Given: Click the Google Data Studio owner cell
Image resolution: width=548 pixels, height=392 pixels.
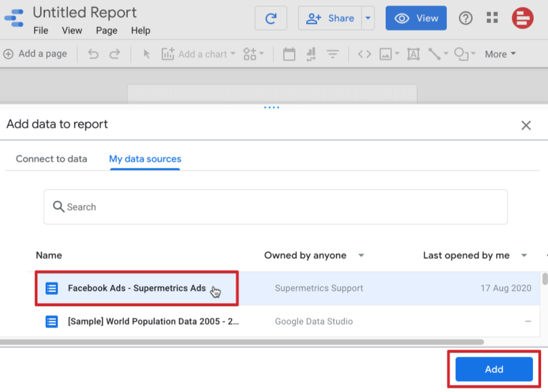Looking at the screenshot, I should [314, 322].
